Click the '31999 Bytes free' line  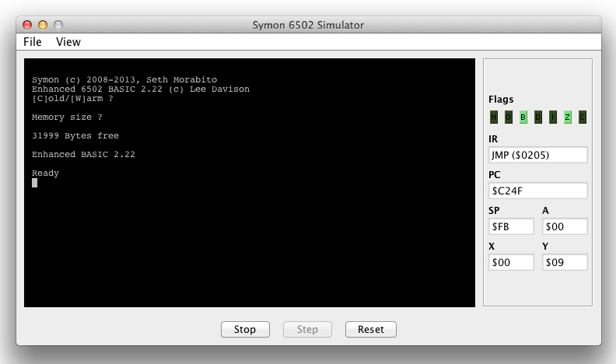[x=75, y=136]
